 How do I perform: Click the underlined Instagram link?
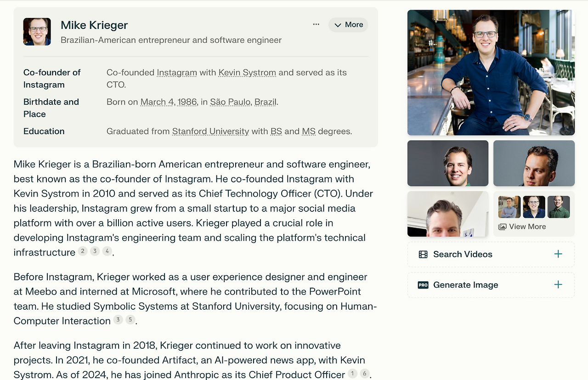177,73
